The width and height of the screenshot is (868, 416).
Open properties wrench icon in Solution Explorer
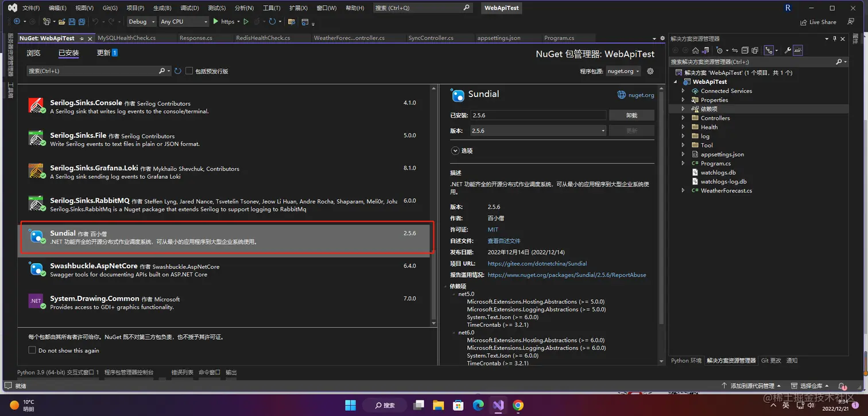788,51
